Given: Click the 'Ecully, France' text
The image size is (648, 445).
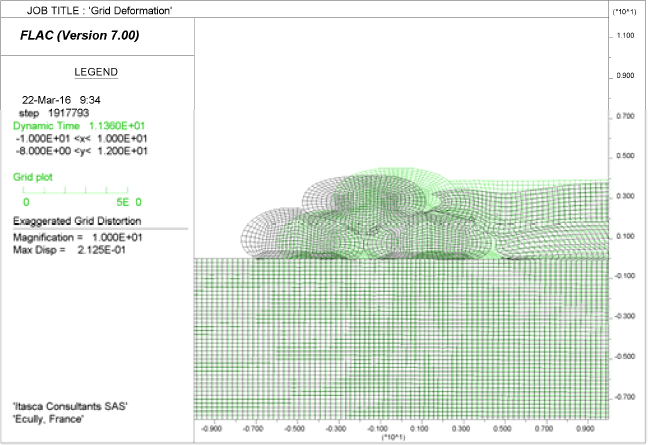Looking at the screenshot, I should (48, 419).
